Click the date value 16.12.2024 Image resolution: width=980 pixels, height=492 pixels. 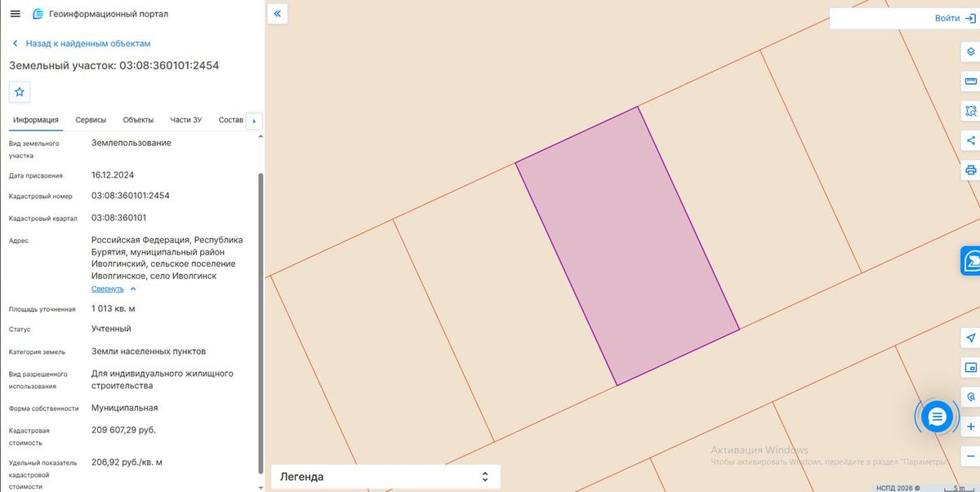click(113, 175)
